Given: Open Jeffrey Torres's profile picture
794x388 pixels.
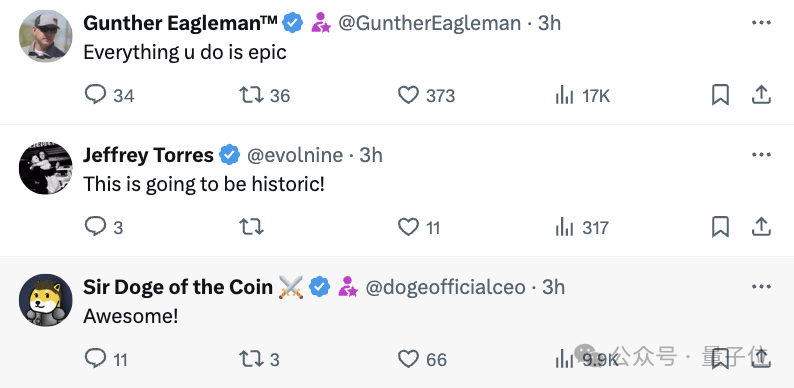Looking at the screenshot, I should 46,168.
